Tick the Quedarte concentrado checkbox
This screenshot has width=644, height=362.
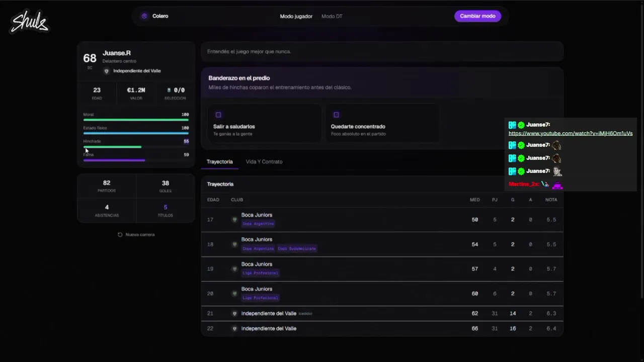[x=336, y=115]
